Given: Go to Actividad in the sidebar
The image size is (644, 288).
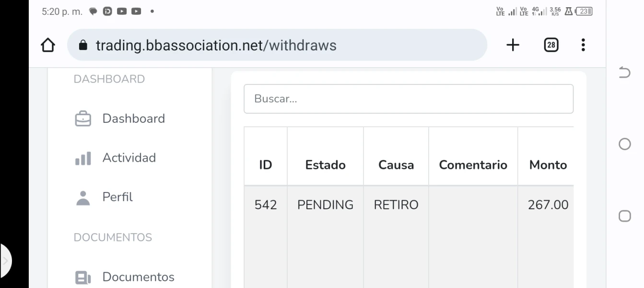Looking at the screenshot, I should coord(129,158).
